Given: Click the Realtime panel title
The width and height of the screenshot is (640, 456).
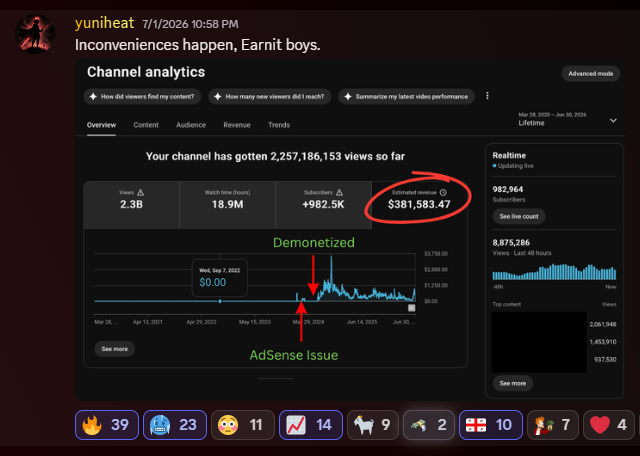Looking at the screenshot, I should [x=509, y=156].
